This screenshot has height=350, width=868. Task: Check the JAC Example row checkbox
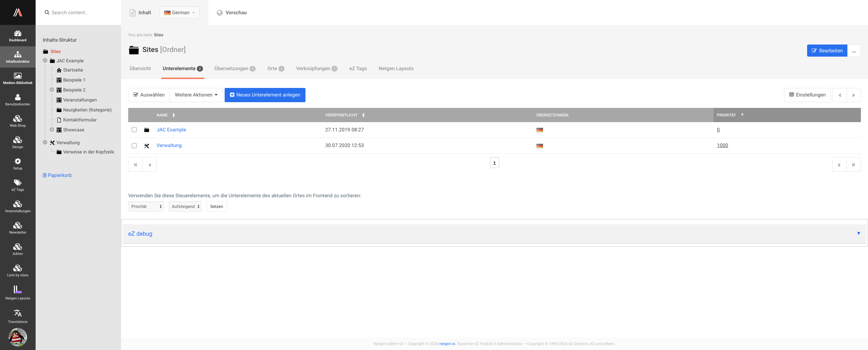click(x=134, y=130)
